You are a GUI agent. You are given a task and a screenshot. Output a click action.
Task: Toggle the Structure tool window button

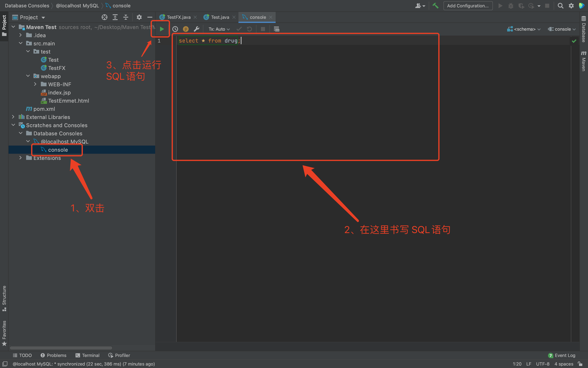point(4,298)
